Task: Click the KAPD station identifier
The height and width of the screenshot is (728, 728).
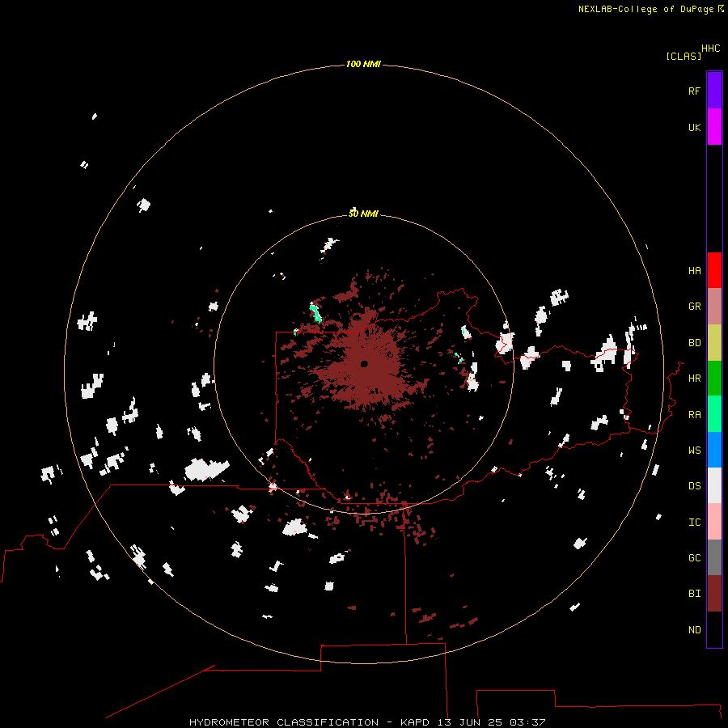Action: 415,722
